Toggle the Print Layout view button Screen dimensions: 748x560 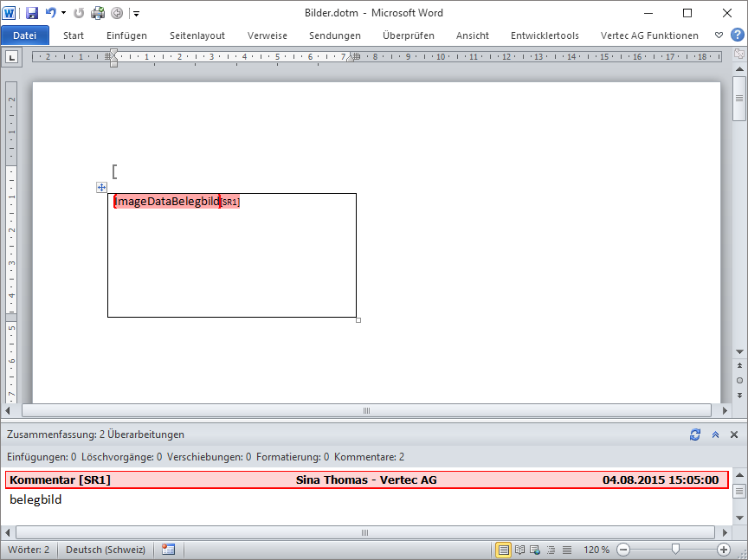point(503,550)
